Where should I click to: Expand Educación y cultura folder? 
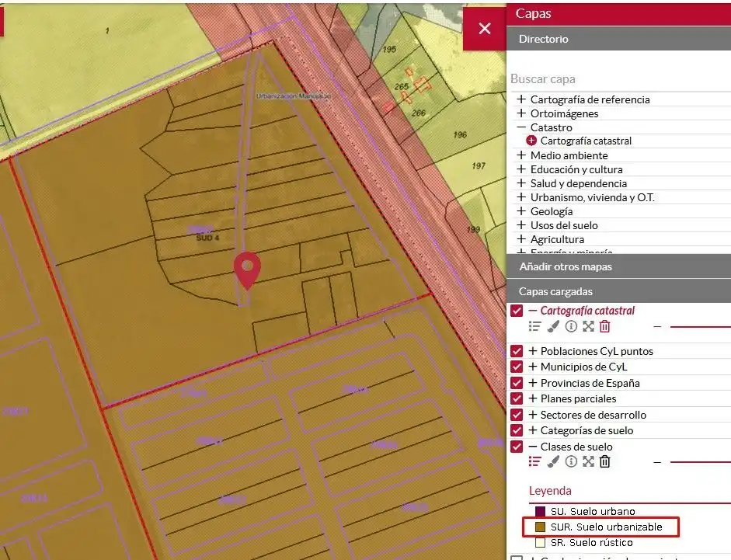[521, 169]
